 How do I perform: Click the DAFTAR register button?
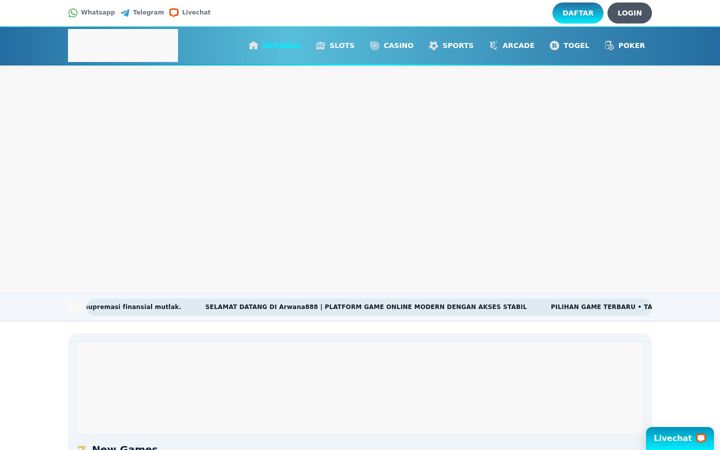pos(578,13)
